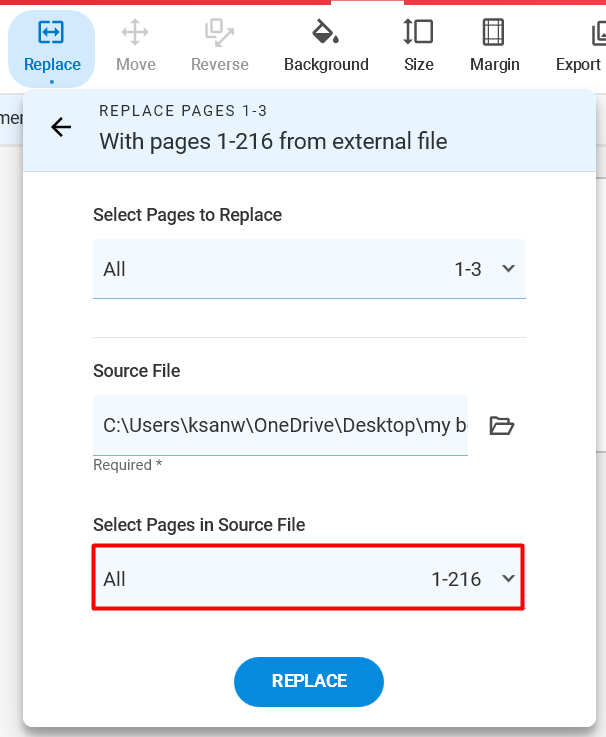Open the Export tool
606x737 pixels.
pyautogui.click(x=579, y=47)
